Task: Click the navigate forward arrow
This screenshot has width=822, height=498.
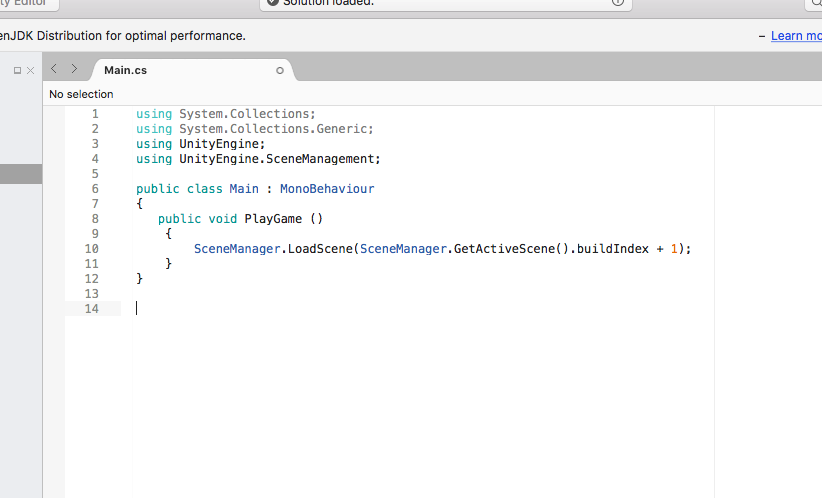Action: tap(74, 69)
